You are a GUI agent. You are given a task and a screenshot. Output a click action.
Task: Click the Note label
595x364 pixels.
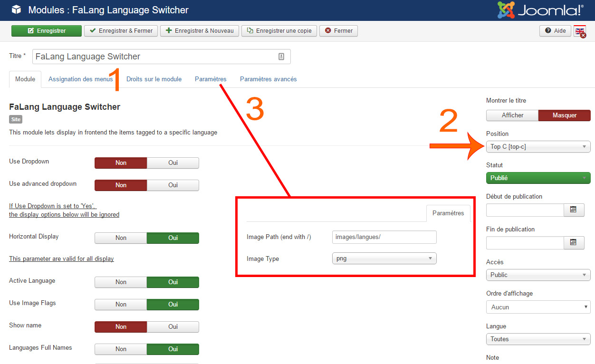coord(492,357)
